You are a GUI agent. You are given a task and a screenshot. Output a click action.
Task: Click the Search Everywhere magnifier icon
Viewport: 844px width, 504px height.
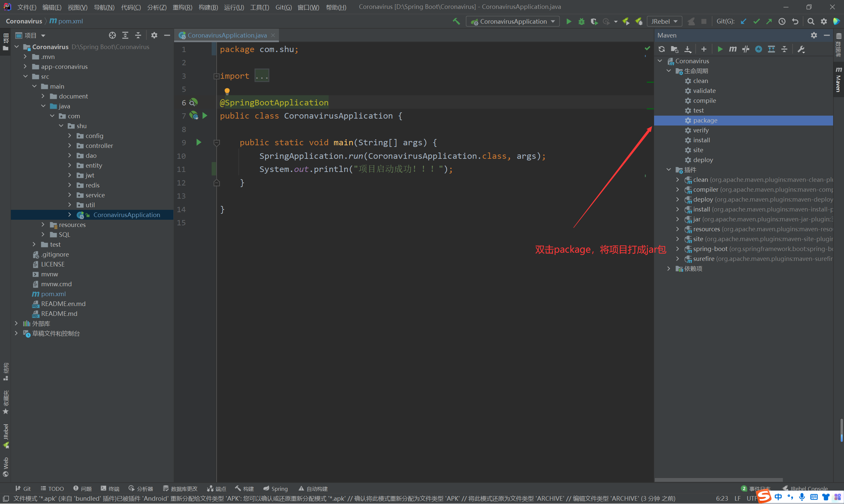pos(811,21)
